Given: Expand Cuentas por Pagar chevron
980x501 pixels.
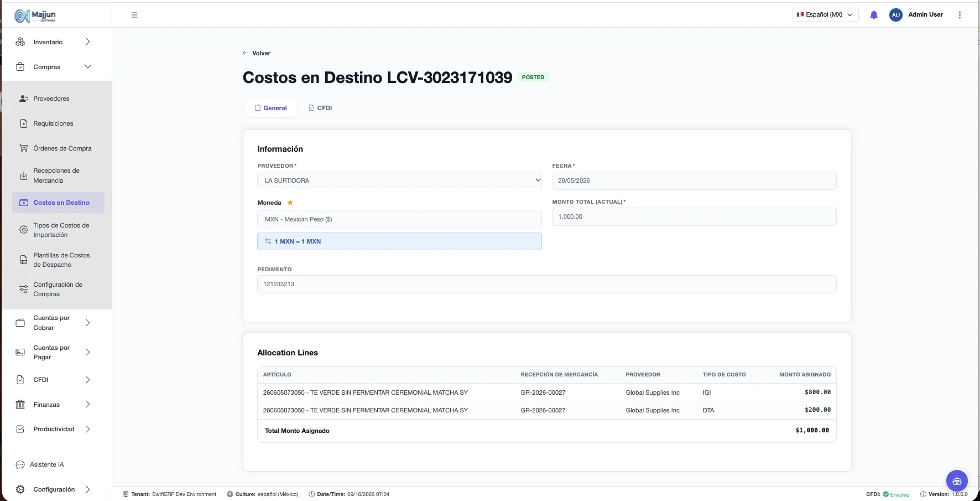Looking at the screenshot, I should (87, 352).
